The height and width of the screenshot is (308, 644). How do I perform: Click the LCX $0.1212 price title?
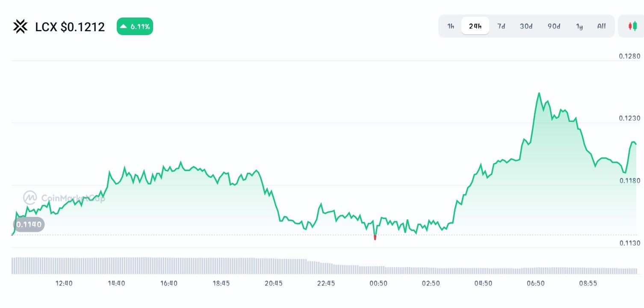70,27
